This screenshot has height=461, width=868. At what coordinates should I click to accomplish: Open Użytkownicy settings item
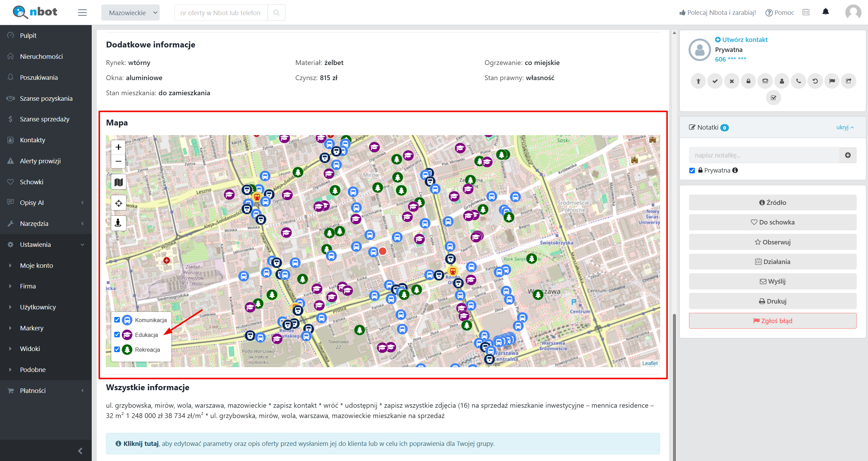(46, 307)
